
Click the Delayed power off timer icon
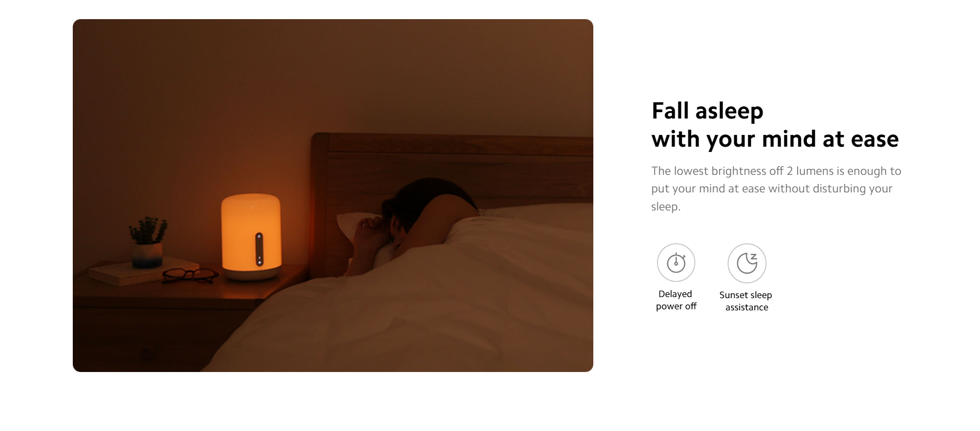pyautogui.click(x=676, y=263)
